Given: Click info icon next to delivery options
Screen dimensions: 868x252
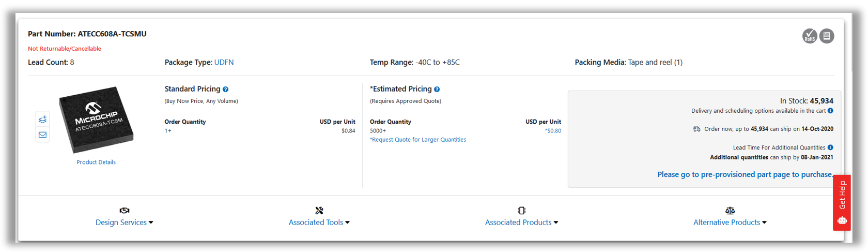Looking at the screenshot, I should coord(830,111).
